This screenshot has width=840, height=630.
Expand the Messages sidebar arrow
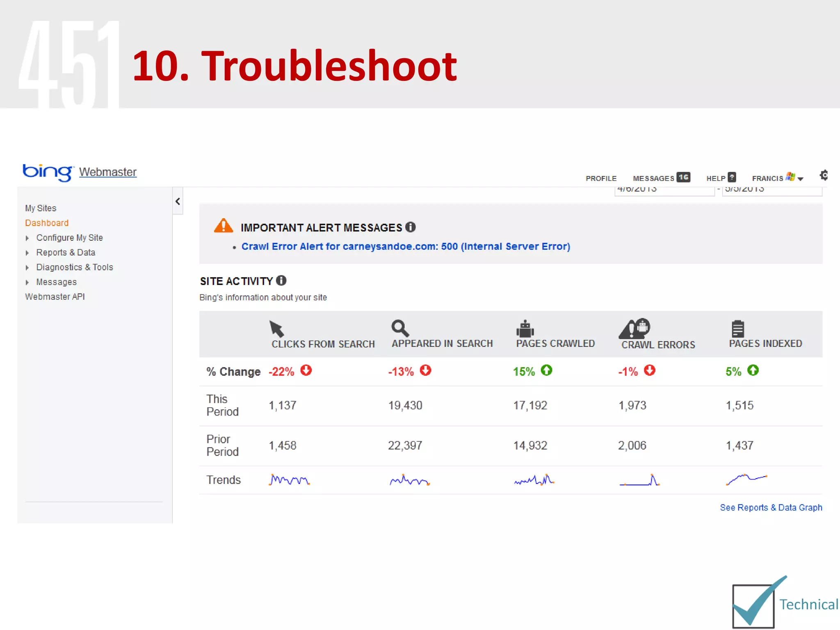[27, 283]
